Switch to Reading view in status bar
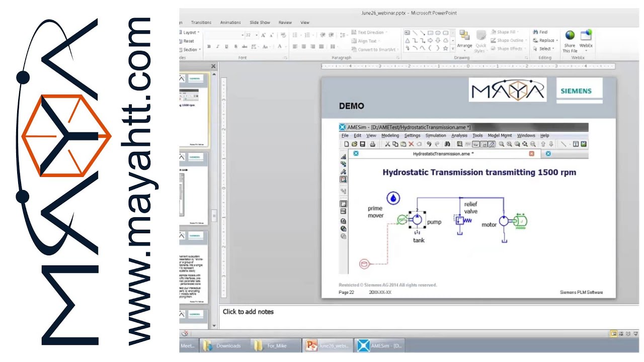The image size is (644, 362). tap(627, 333)
